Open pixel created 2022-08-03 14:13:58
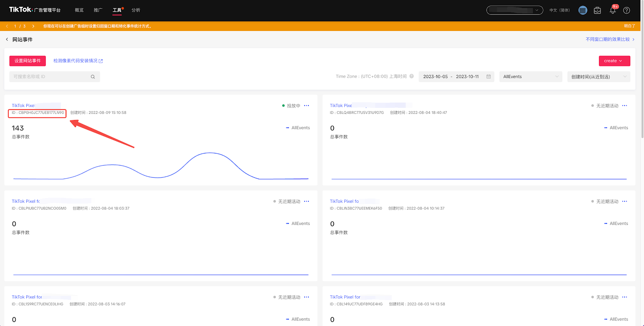The image size is (644, 326). 345,297
